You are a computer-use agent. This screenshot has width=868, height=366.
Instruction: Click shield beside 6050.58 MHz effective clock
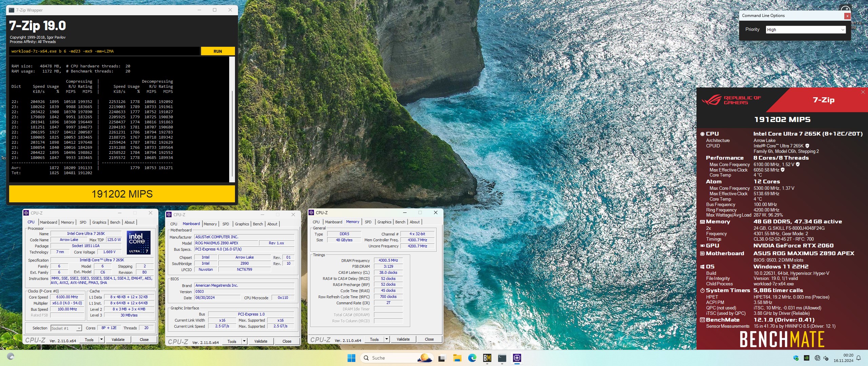click(x=783, y=170)
